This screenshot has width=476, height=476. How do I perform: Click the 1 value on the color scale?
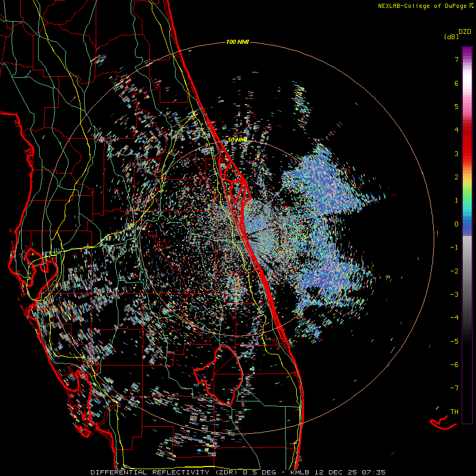coord(456,200)
